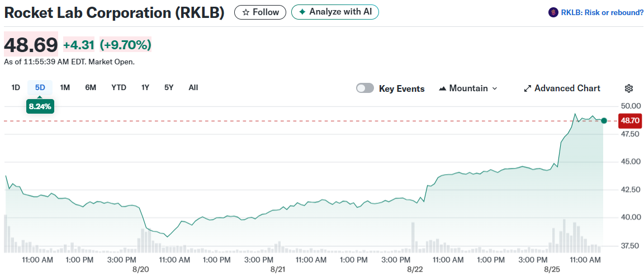The image size is (644, 276).
Task: Click the 48.70 current price label
Action: point(629,120)
